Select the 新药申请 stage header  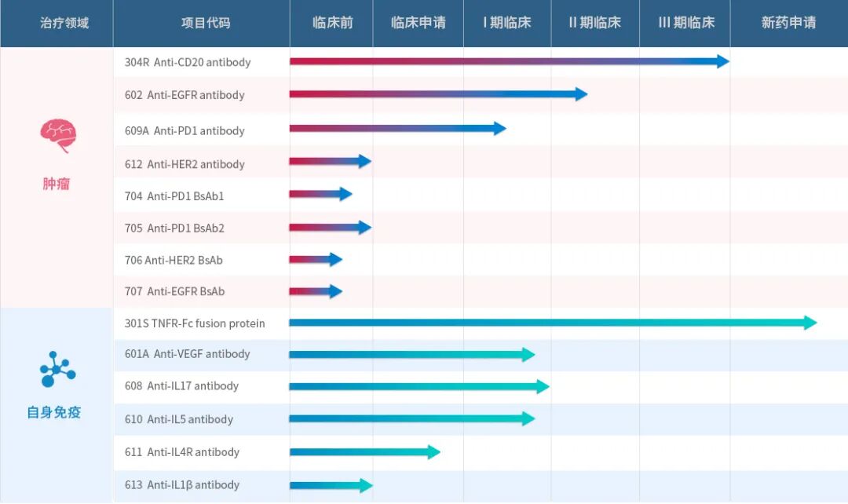pos(789,23)
